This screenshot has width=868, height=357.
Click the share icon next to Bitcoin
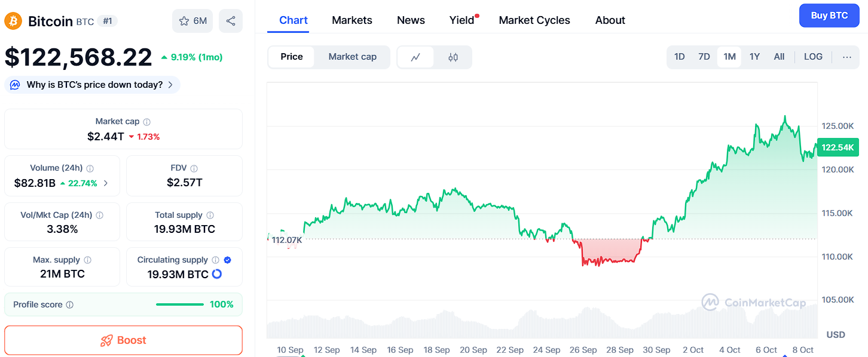click(x=231, y=21)
